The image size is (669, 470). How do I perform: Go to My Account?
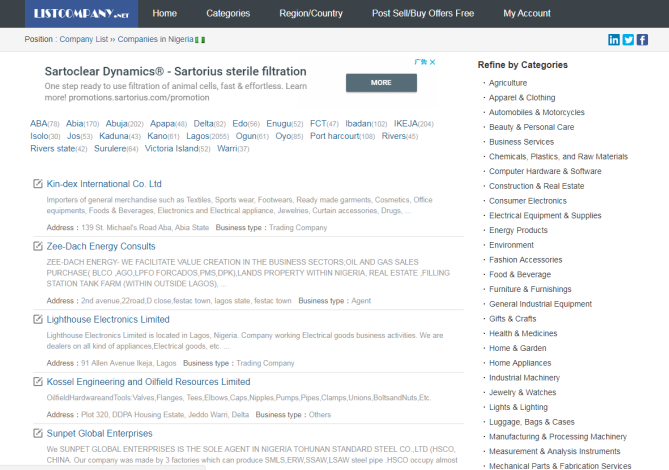point(526,14)
